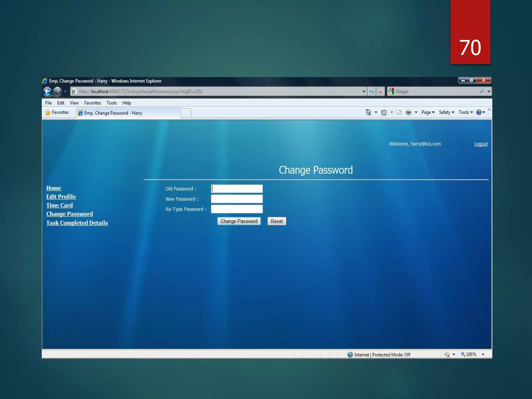Open the address bar history dropdown
532x399 pixels.
pos(364,91)
